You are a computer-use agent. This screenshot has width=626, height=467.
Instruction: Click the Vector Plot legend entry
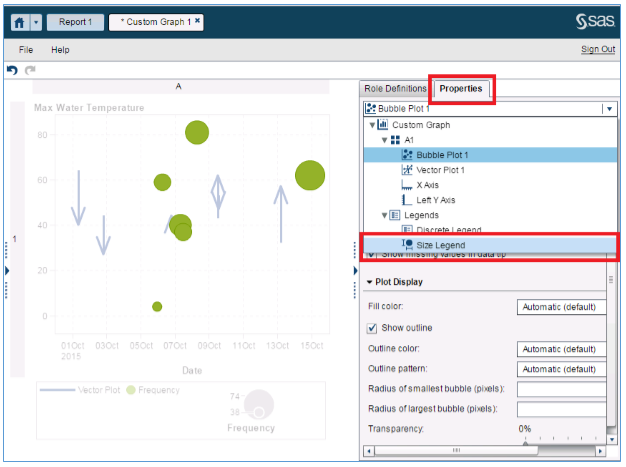pos(80,390)
